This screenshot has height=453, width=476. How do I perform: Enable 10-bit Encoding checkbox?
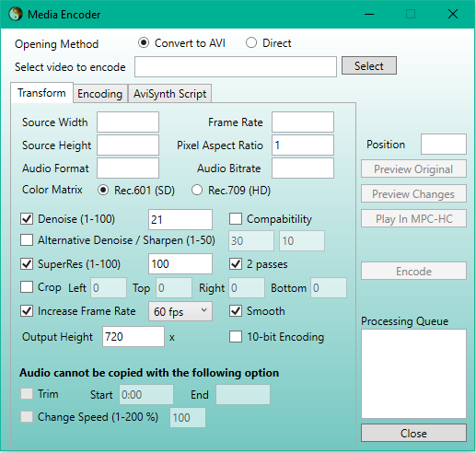pyautogui.click(x=236, y=337)
